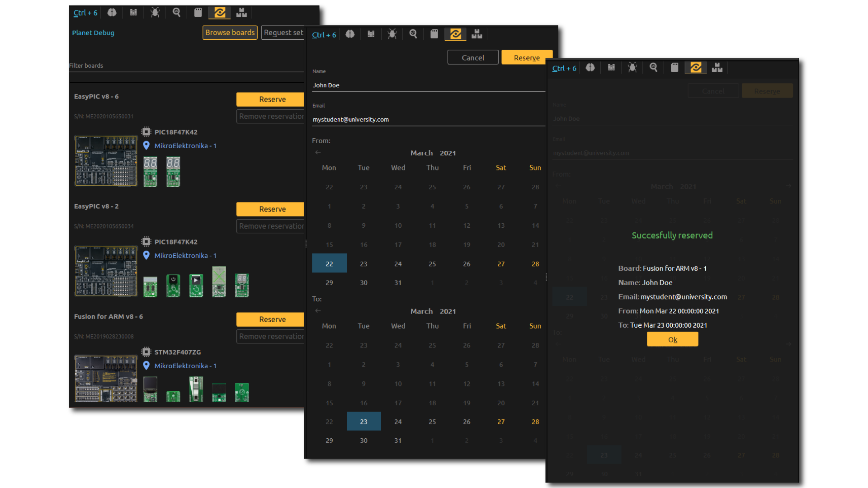
Task: Open MikroElektronika - 1 link under Fusion for ARM v8 - 6
Action: (185, 366)
